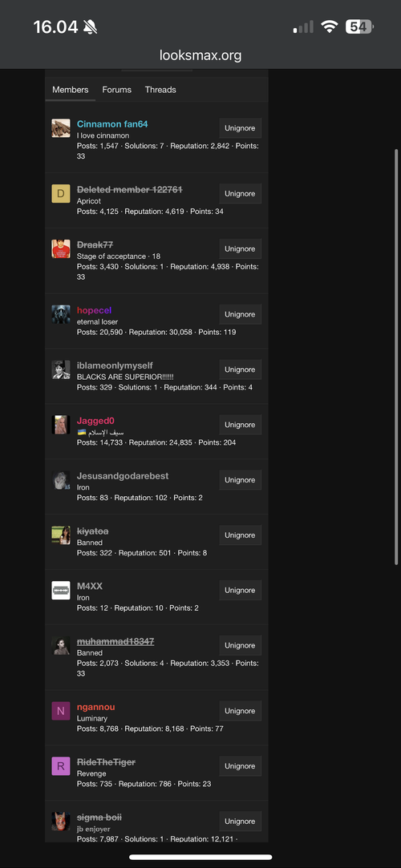This screenshot has width=401, height=868.
Task: Open Draak77's red shirt avatar
Action: click(x=61, y=248)
